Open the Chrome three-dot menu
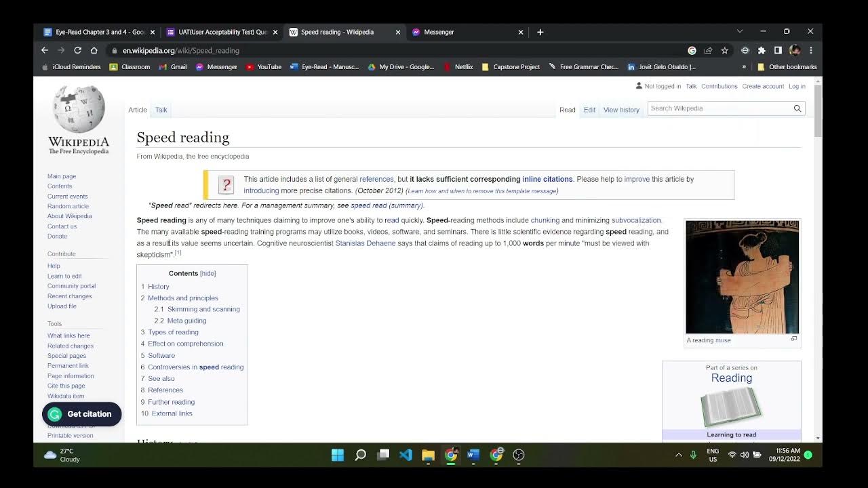 (x=810, y=50)
